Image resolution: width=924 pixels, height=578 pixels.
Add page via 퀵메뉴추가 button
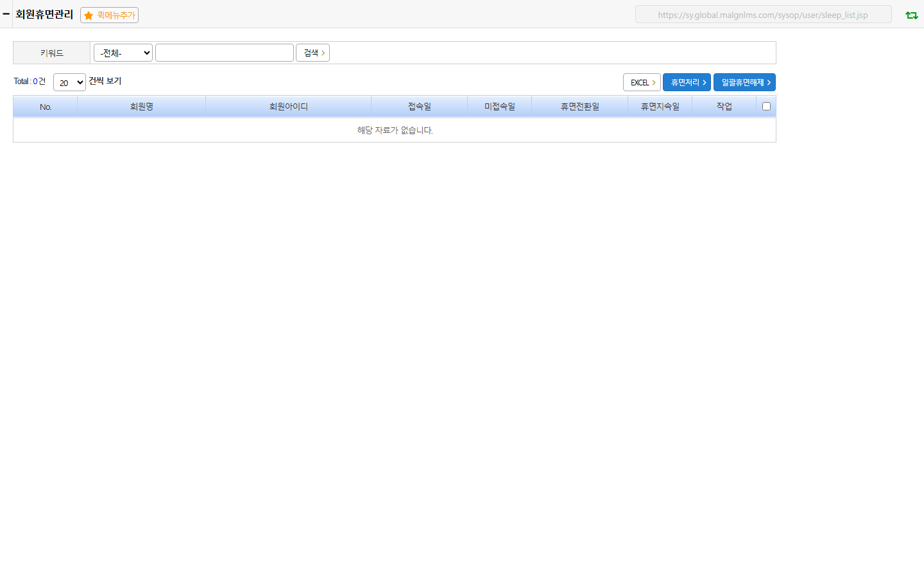[109, 15]
